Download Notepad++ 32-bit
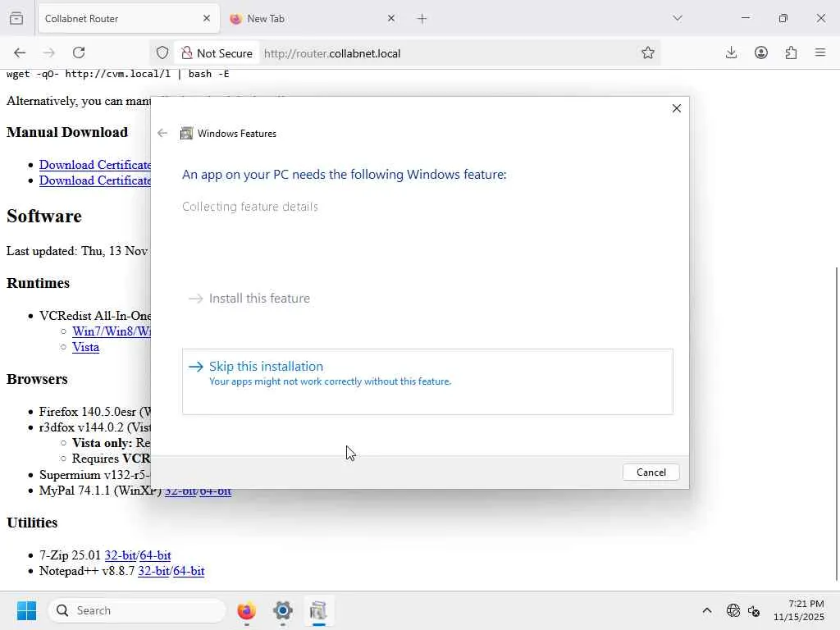 tap(153, 571)
